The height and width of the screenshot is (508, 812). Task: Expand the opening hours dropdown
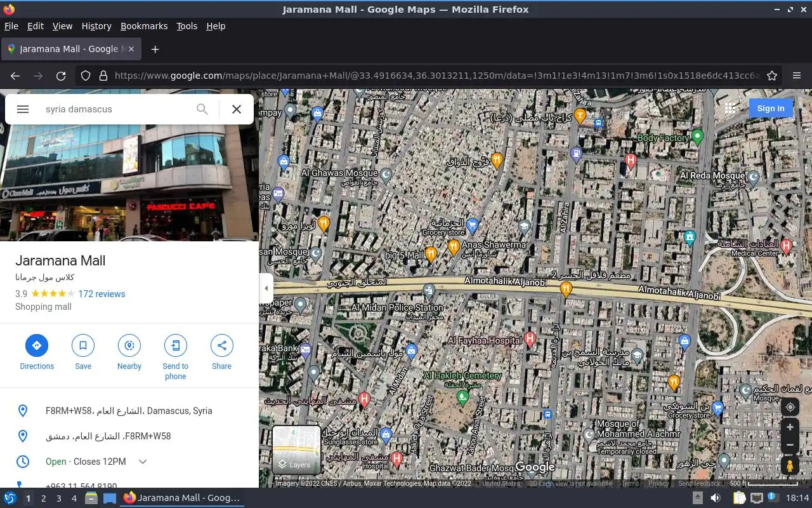click(143, 462)
